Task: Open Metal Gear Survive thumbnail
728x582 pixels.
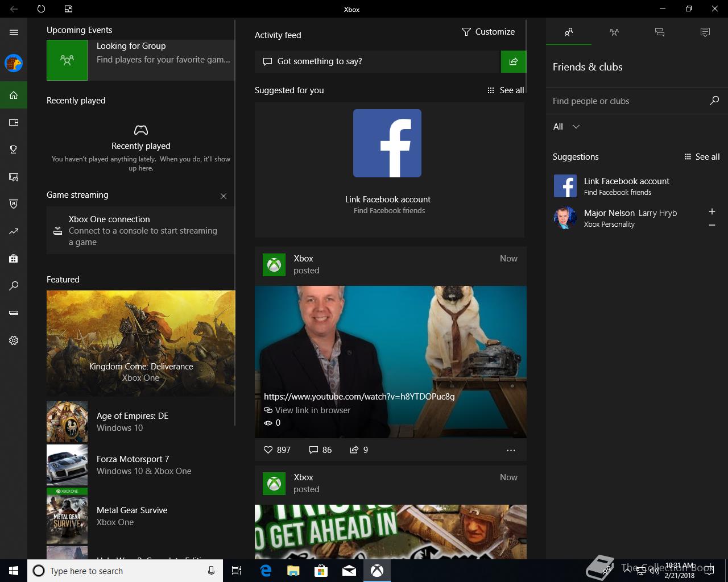Action: pos(67,516)
